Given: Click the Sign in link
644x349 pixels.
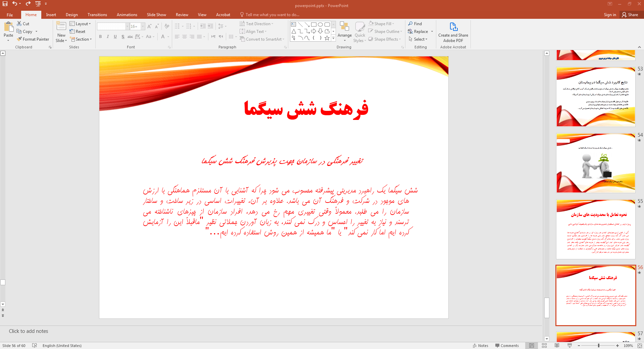Looking at the screenshot, I should click(x=610, y=15).
